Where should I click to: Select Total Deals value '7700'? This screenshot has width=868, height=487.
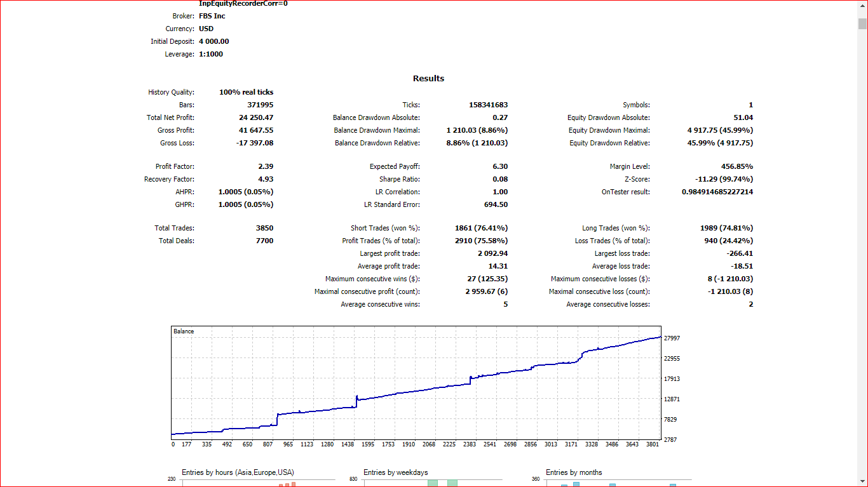[264, 241]
